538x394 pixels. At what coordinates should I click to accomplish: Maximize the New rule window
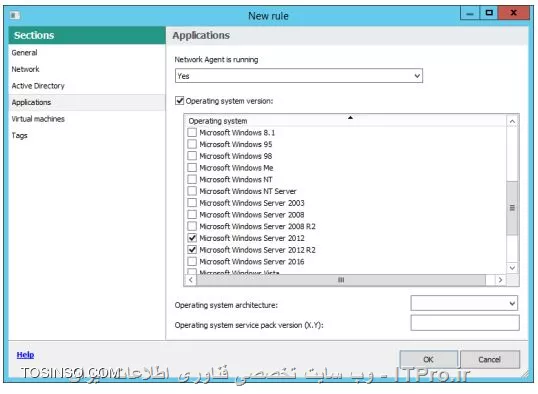[x=489, y=13]
